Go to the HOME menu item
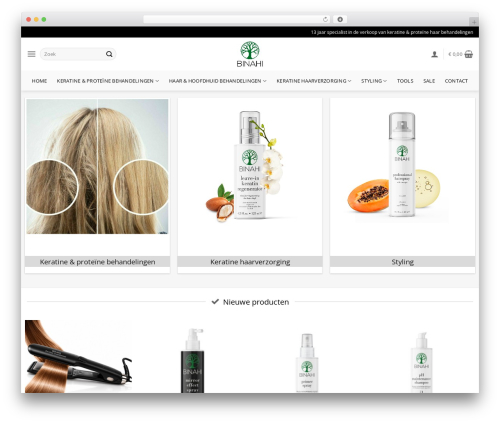Image resolution: width=500 pixels, height=423 pixels. point(39,81)
